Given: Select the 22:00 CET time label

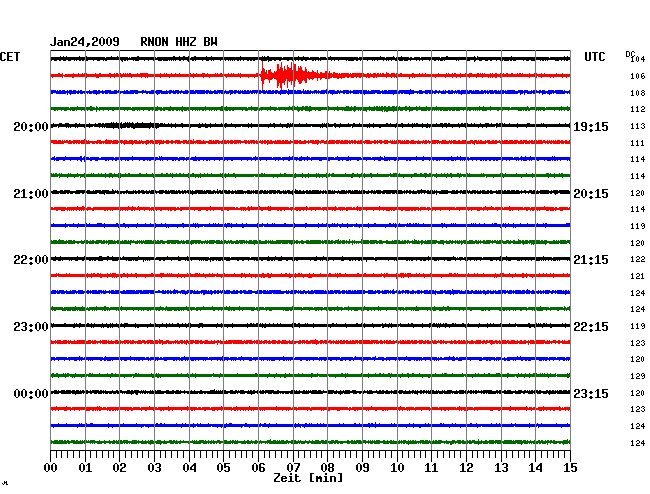Looking at the screenshot, I should (x=31, y=260).
